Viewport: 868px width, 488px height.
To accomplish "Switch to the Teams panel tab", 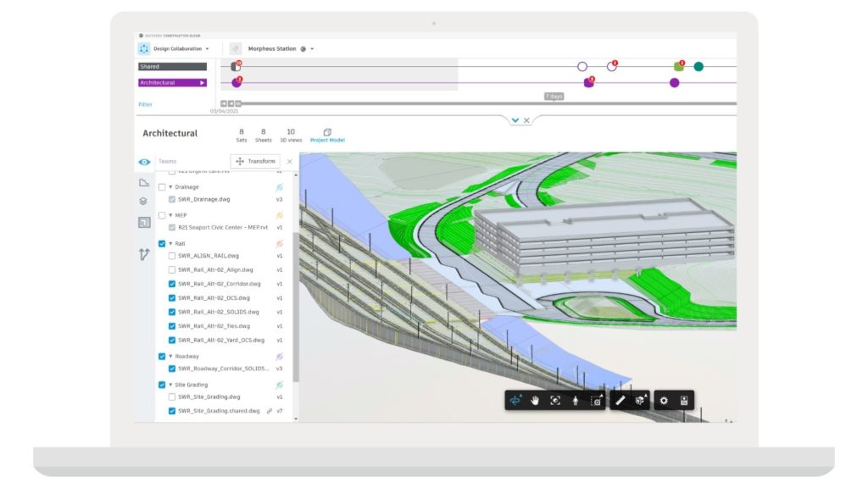I will [169, 161].
